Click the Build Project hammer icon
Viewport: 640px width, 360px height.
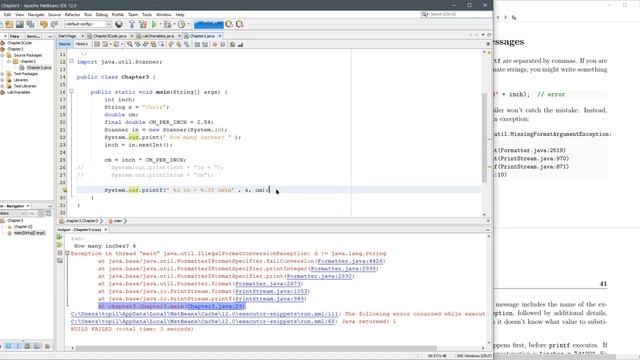pyautogui.click(x=132, y=24)
